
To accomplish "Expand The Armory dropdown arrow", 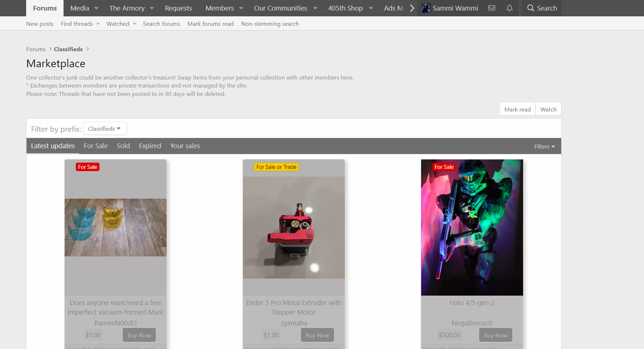I will (152, 8).
